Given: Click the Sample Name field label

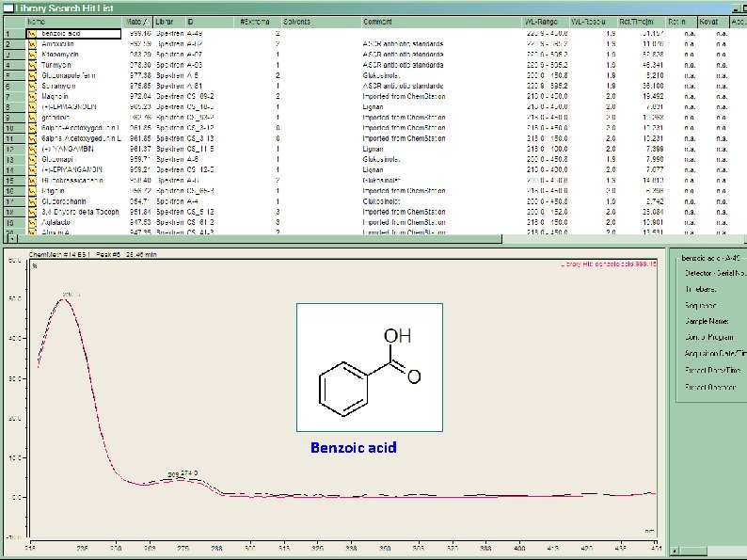Looking at the screenshot, I should click(707, 321).
